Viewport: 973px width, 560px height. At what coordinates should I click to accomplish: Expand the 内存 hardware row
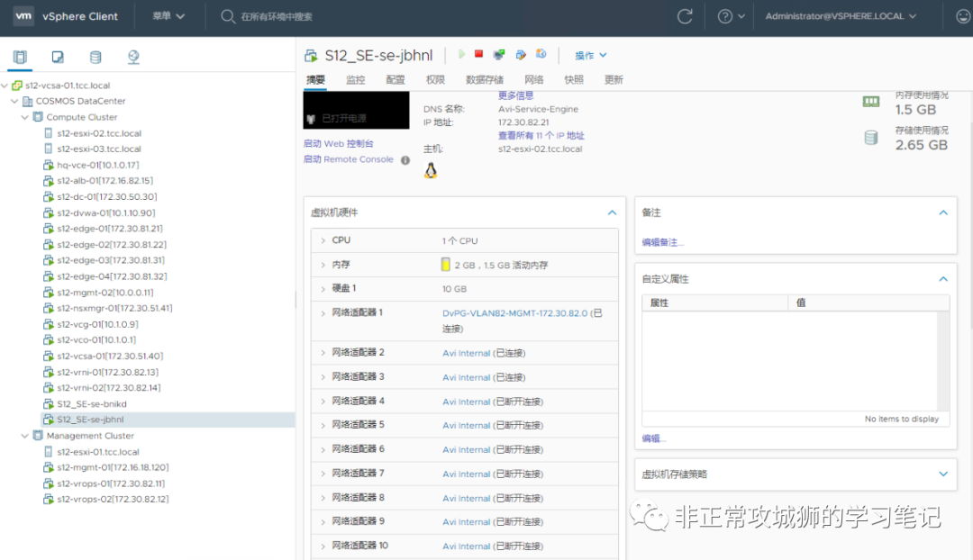(323, 265)
